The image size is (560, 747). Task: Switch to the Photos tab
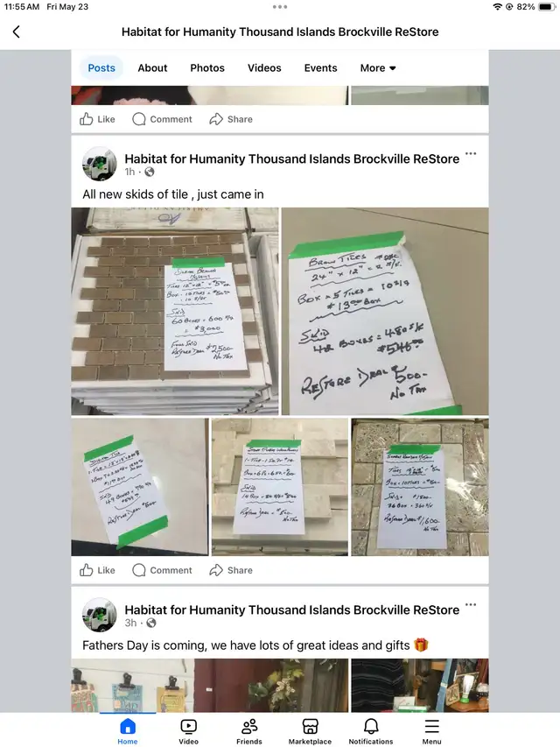tap(207, 68)
